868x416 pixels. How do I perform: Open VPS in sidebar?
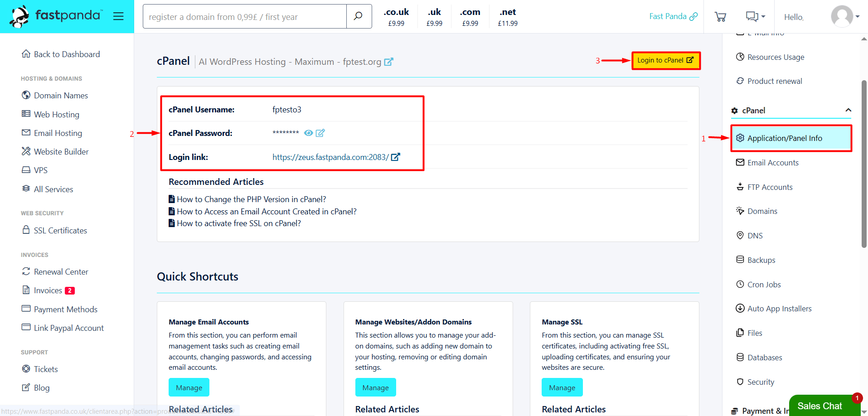tap(34, 170)
